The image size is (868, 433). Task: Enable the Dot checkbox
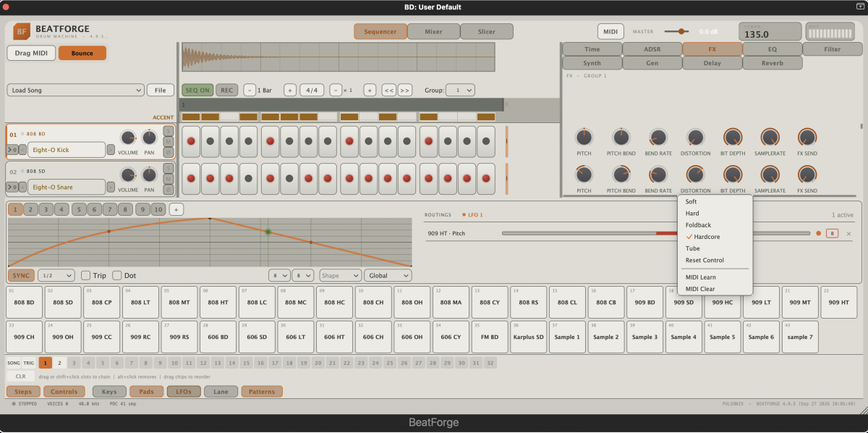pos(117,275)
